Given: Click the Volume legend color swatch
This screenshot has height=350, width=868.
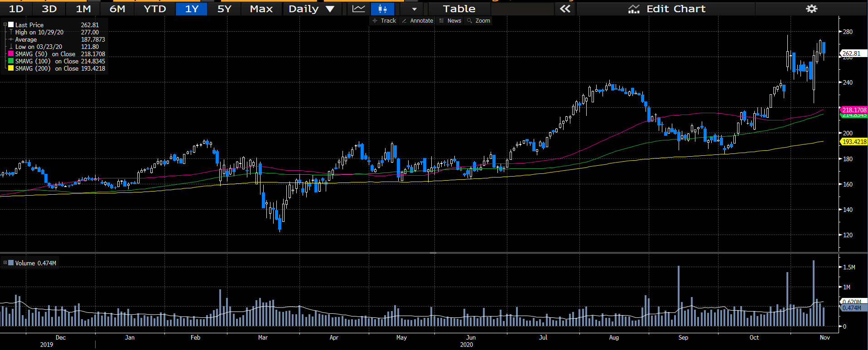Looking at the screenshot, I should pyautogui.click(x=11, y=263).
